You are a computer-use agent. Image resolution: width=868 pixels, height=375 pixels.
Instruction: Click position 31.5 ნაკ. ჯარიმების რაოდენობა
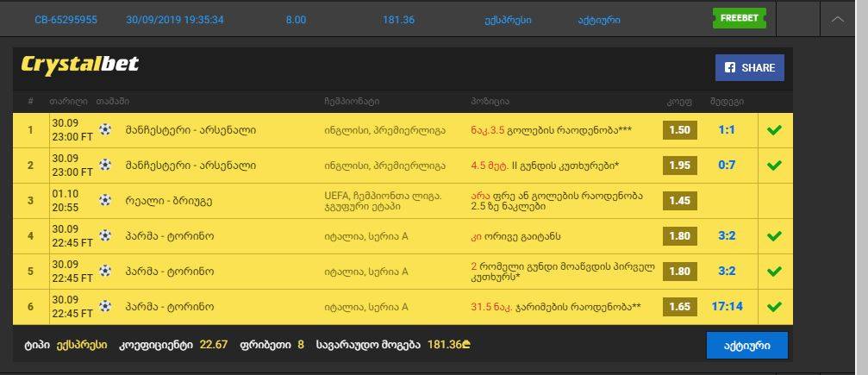[x=556, y=307]
